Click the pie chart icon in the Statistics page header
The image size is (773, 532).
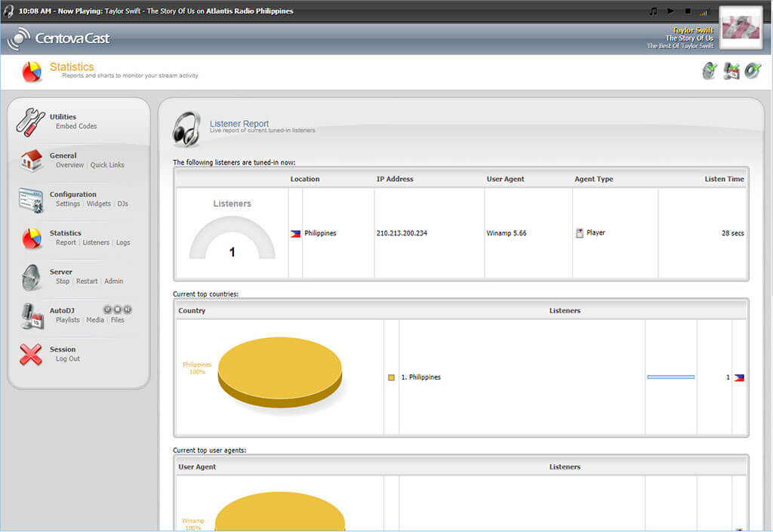click(x=32, y=72)
